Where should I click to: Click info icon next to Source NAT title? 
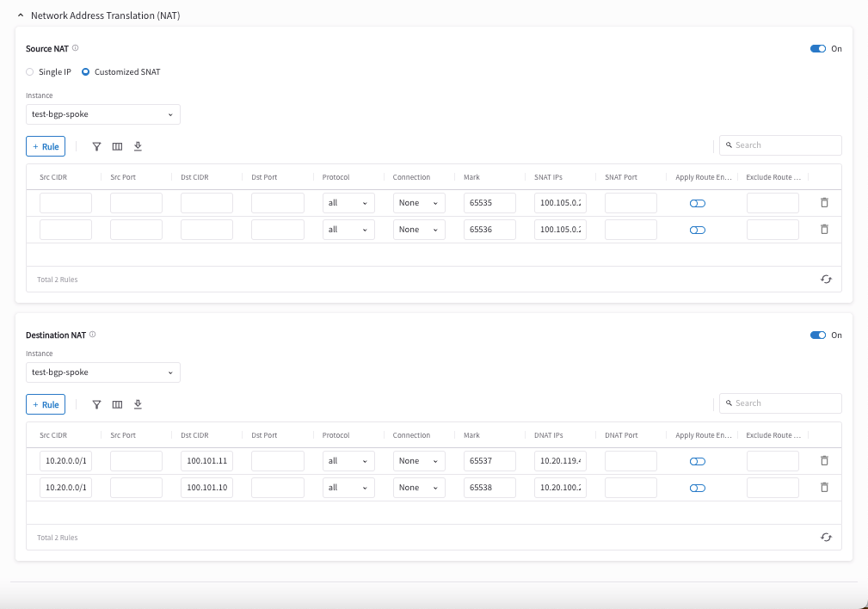tap(76, 49)
